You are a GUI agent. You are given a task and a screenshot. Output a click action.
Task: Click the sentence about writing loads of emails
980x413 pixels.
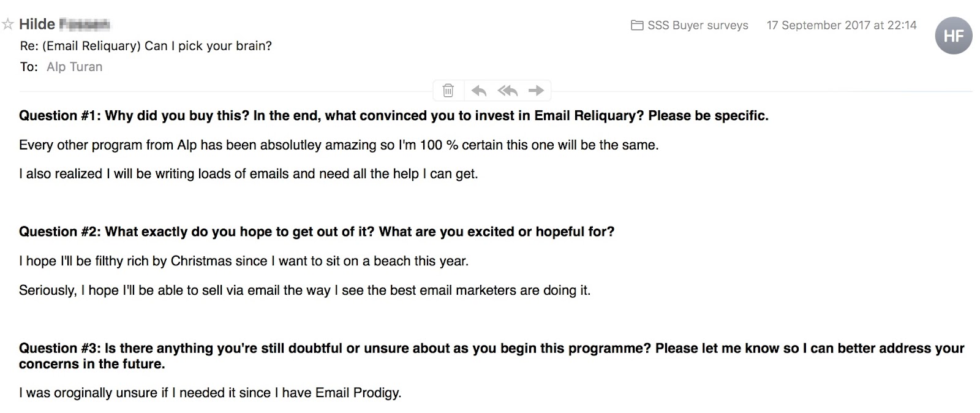(x=248, y=174)
